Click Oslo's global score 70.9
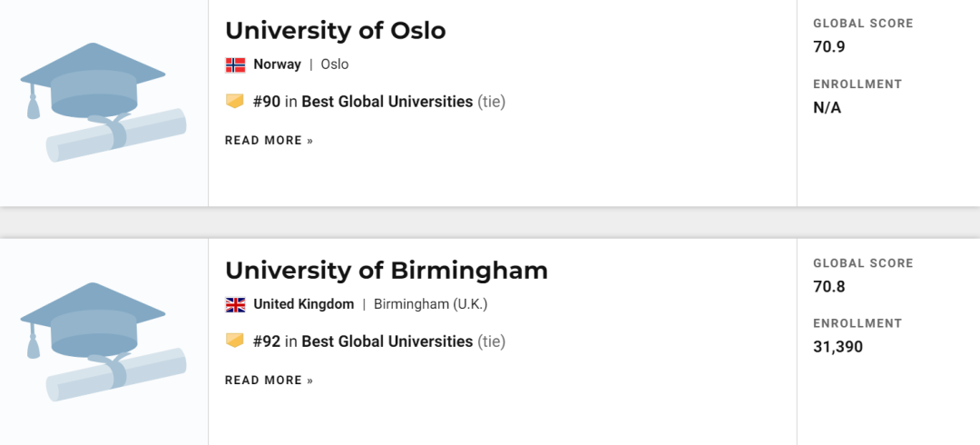This screenshot has height=445, width=980. [828, 47]
